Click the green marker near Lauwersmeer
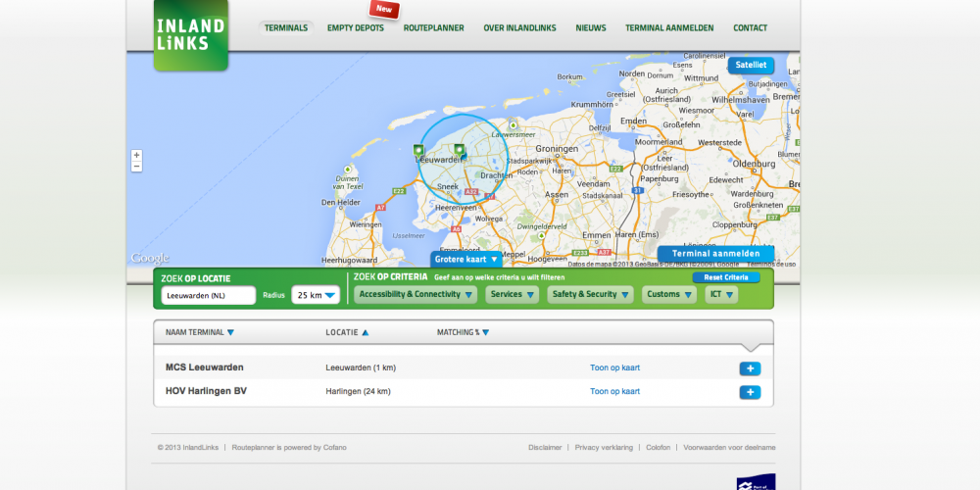Screen dimensions: 980x490 pos(513,125)
